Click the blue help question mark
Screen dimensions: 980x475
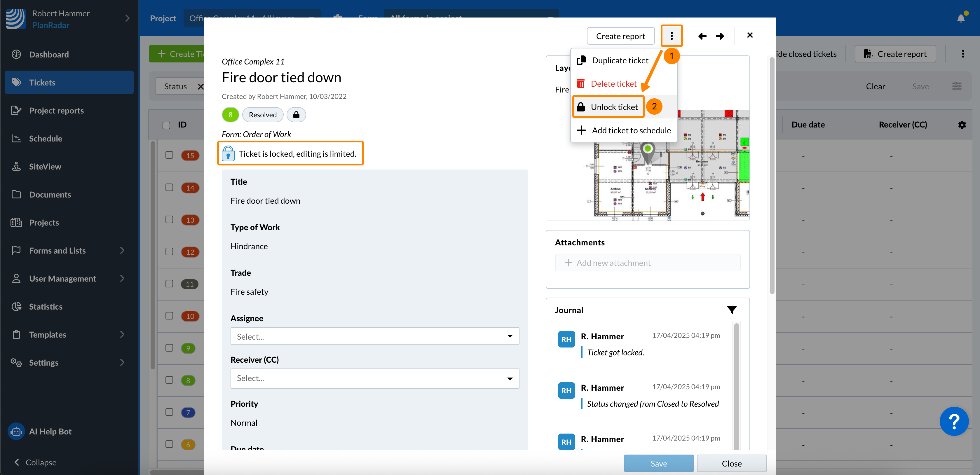coord(954,421)
